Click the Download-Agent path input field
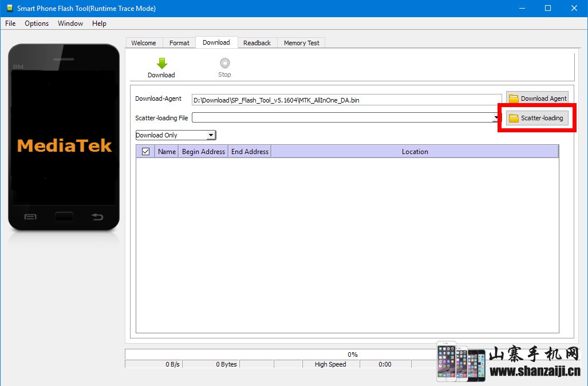Viewport: 588px width, 386px height. click(x=346, y=100)
